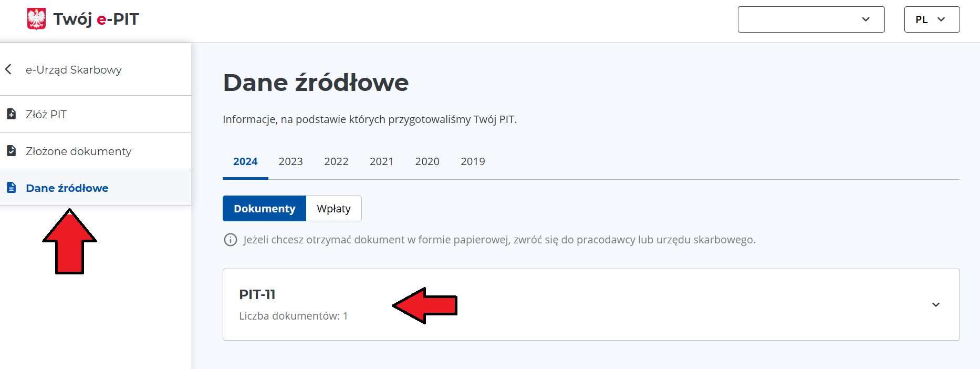Open Złożone dokumenty from the sidebar

pos(78,151)
